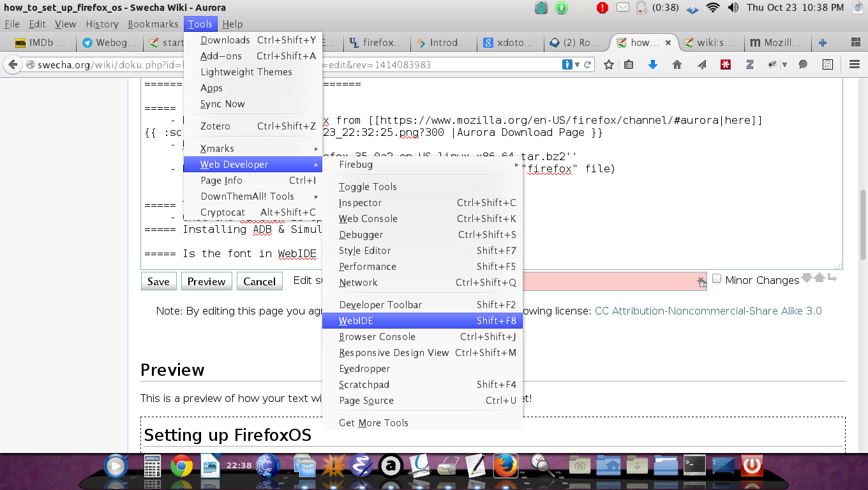This screenshot has height=490, width=868.
Task: Open the bookmarks list icon
Action: tap(629, 64)
